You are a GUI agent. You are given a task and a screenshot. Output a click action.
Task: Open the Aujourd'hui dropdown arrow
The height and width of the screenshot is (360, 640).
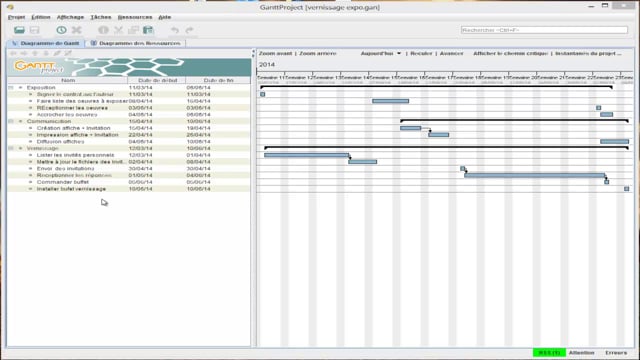[399, 53]
